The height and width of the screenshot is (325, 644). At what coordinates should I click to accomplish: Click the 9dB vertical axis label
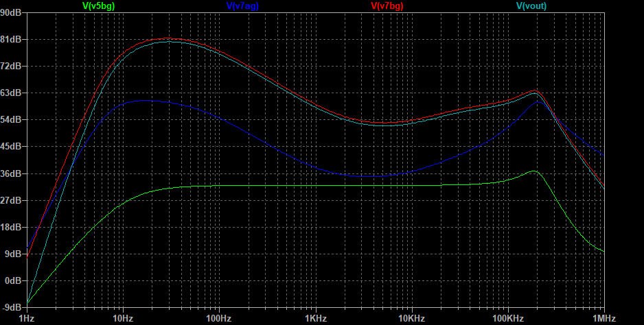click(14, 254)
